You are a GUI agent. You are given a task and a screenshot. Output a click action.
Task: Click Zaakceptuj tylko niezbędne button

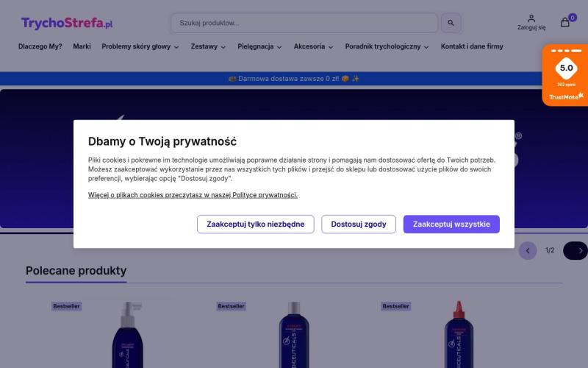255,224
